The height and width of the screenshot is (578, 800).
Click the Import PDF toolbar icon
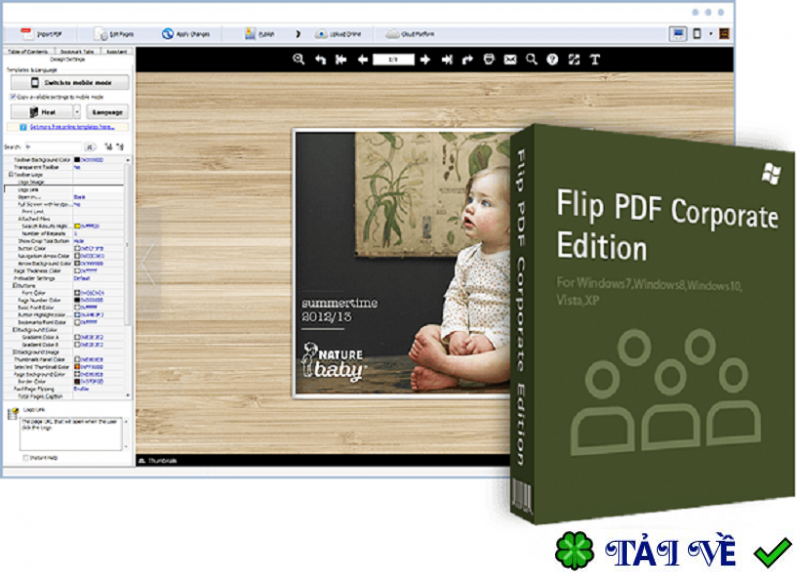27,34
